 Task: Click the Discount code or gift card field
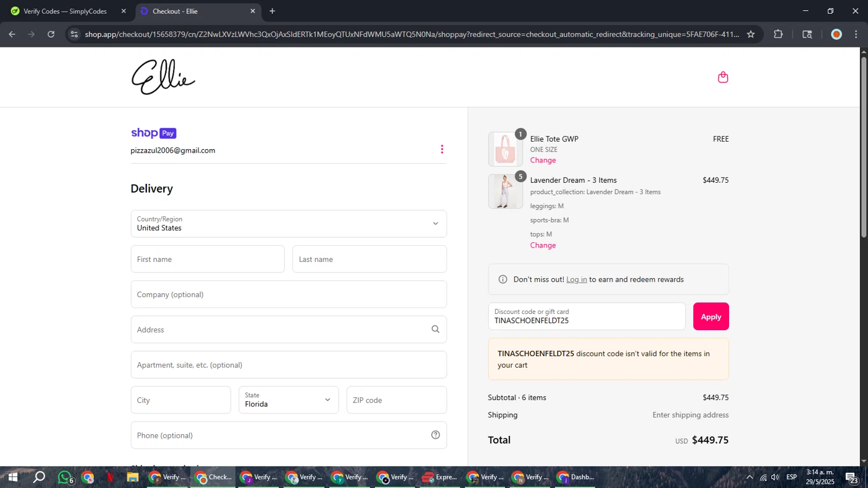tap(587, 316)
